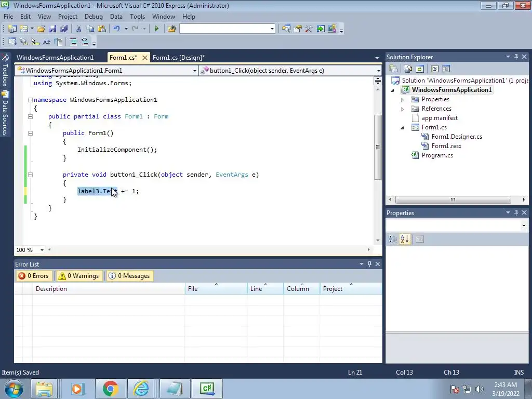
Task: Click the Copy toolbar icon
Action: point(90,29)
